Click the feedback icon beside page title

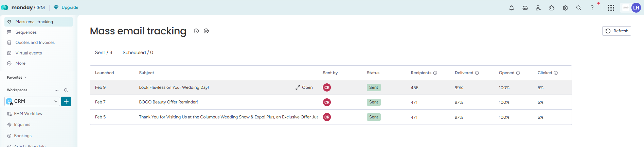pos(206,31)
